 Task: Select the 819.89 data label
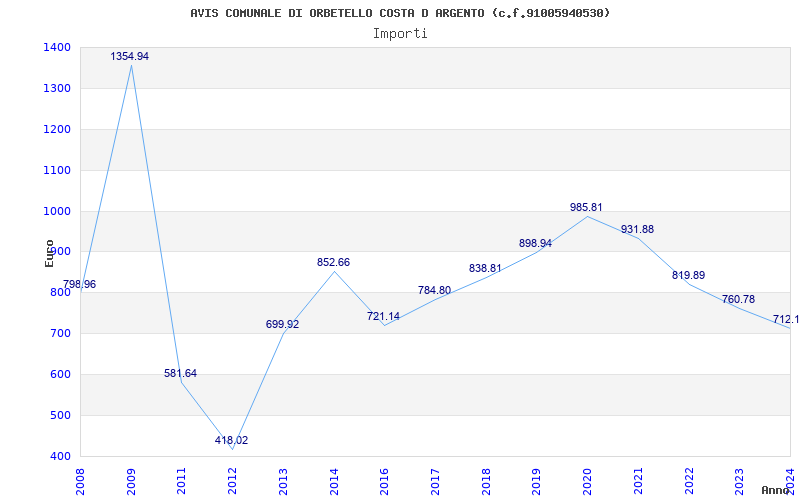point(688,276)
